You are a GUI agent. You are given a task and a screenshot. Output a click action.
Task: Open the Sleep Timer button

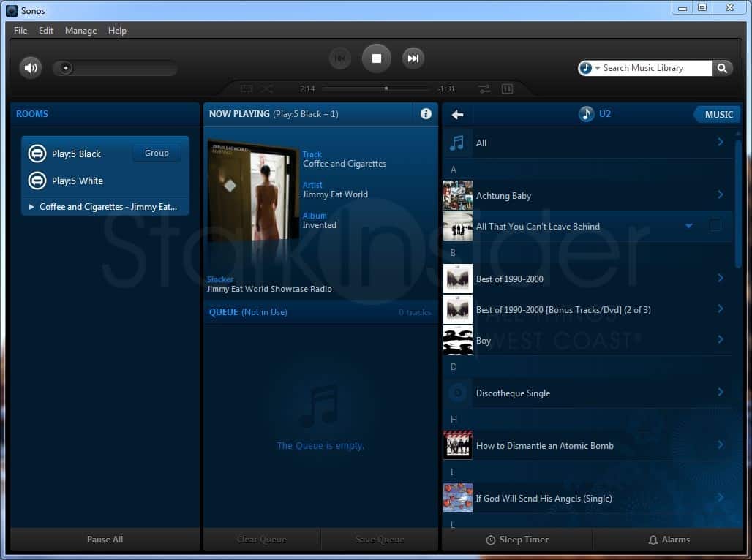517,540
